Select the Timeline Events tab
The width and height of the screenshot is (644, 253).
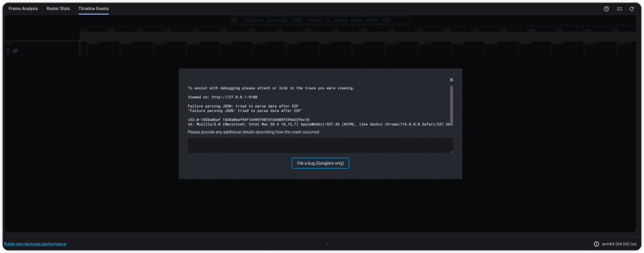[x=94, y=9]
